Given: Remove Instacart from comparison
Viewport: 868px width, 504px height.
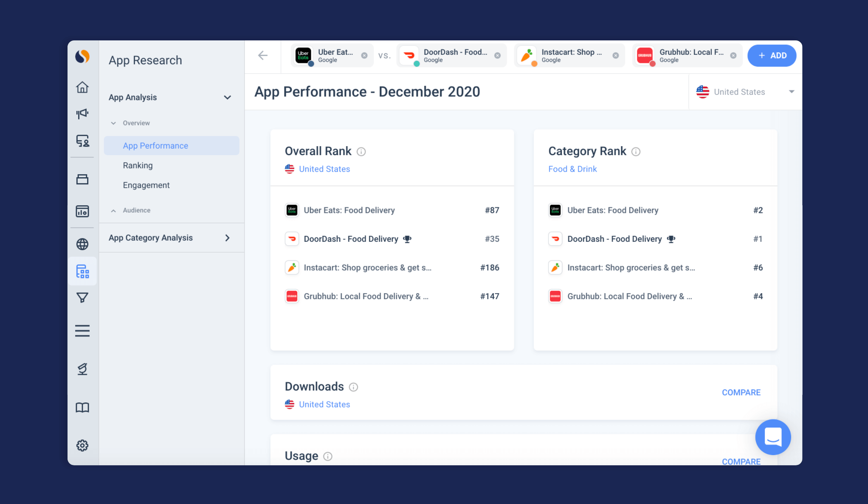Looking at the screenshot, I should tap(616, 55).
